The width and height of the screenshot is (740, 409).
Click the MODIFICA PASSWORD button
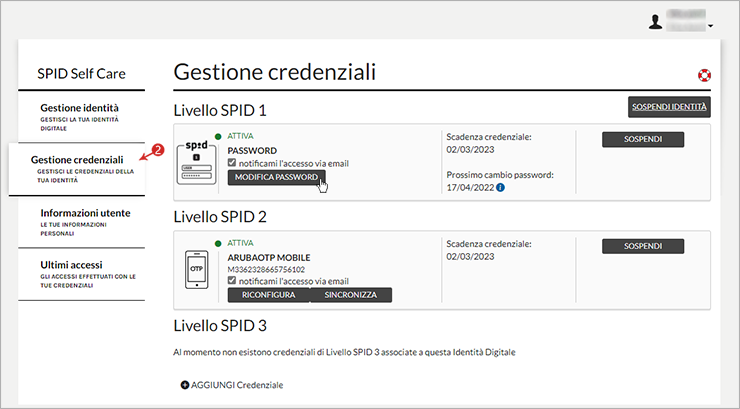pos(277,177)
